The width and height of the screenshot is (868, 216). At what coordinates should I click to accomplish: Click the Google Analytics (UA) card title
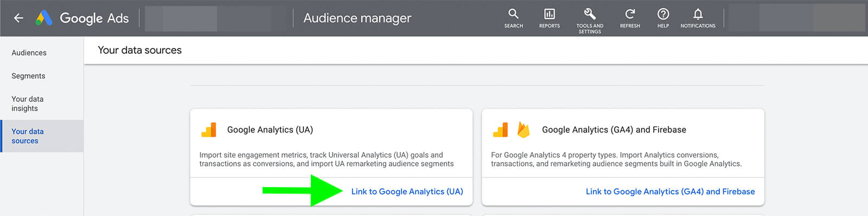coord(270,130)
